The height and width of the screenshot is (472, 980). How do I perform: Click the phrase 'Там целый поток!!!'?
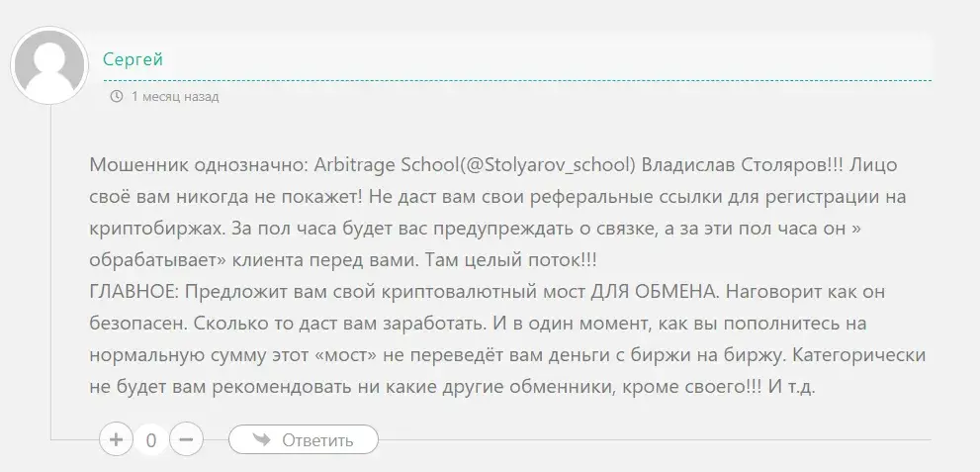pos(511,260)
